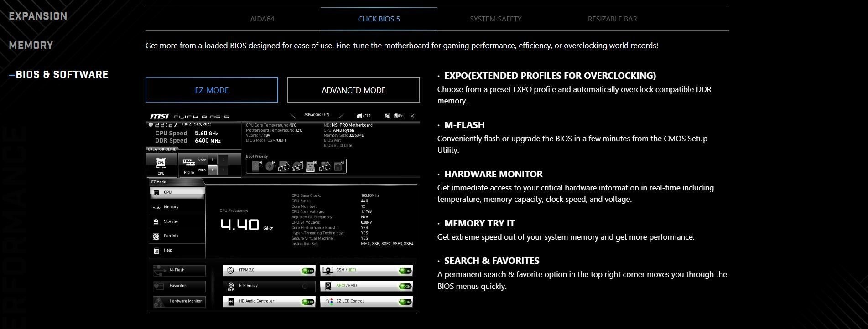868x329 pixels.
Task: Switch to the CLICK BIOS 5 tab
Action: [x=379, y=19]
